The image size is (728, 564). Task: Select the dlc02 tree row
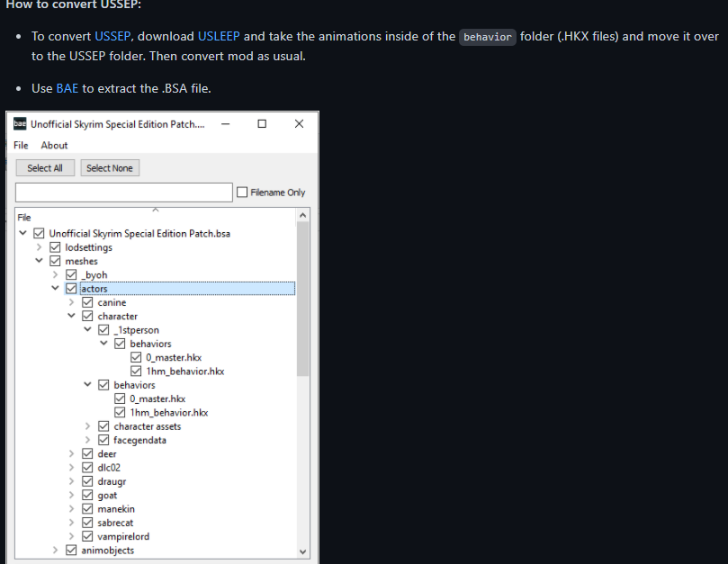(109, 468)
